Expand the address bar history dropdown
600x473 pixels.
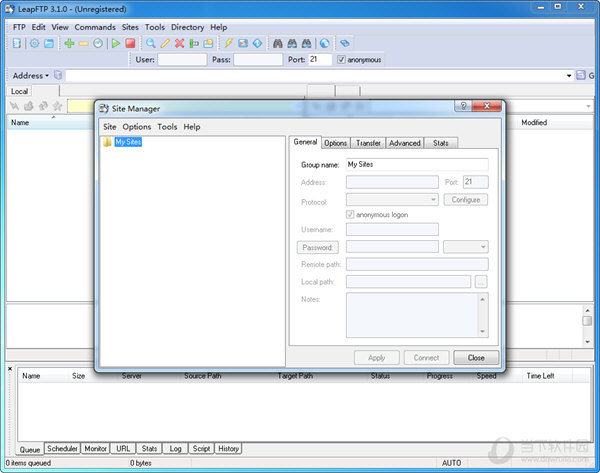pos(569,76)
